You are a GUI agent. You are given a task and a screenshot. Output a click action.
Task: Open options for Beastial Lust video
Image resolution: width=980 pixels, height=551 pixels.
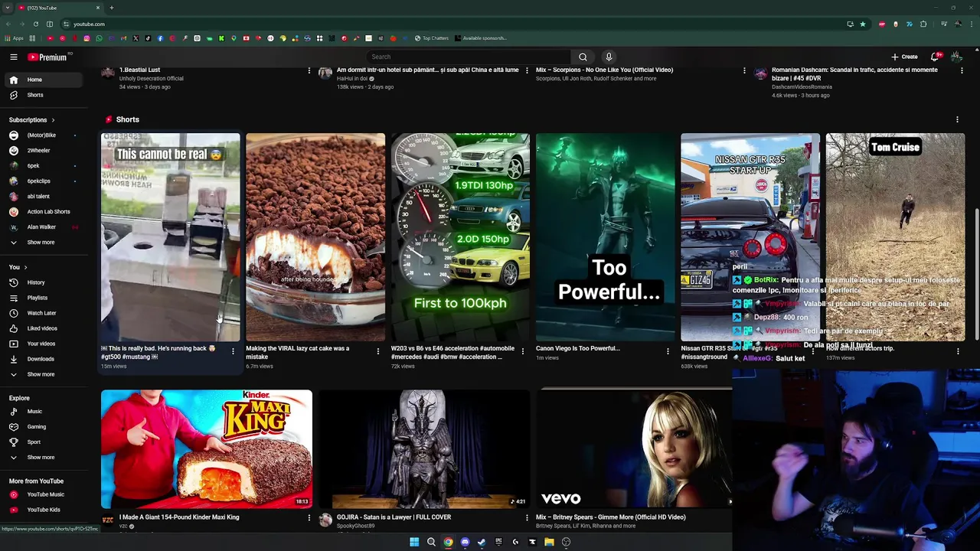point(309,70)
